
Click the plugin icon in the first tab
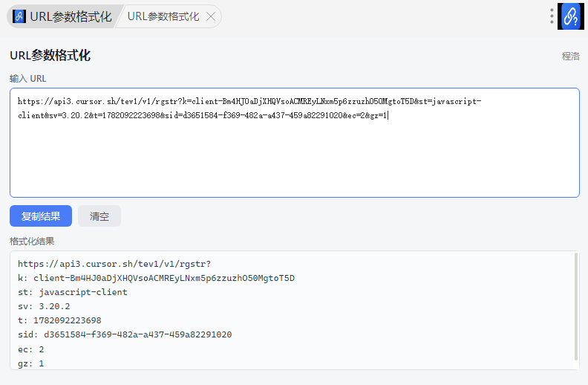(x=19, y=16)
